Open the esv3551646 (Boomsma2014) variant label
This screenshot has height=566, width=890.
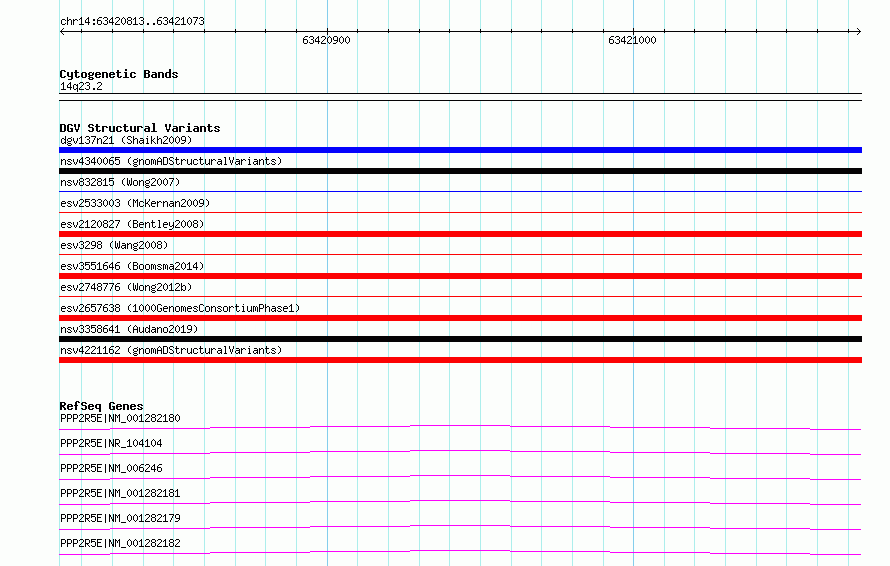coord(132,266)
